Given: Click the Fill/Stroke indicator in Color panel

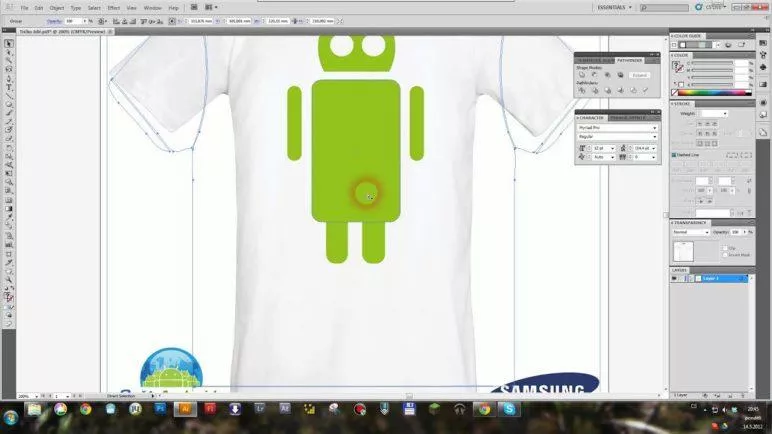Looking at the screenshot, I should (x=677, y=67).
